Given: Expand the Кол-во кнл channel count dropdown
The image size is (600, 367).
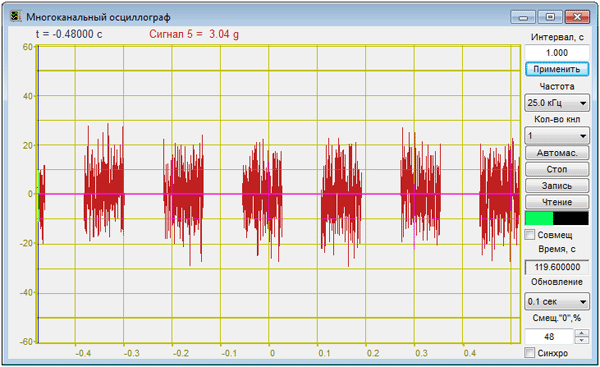Looking at the screenshot, I should tap(557, 135).
